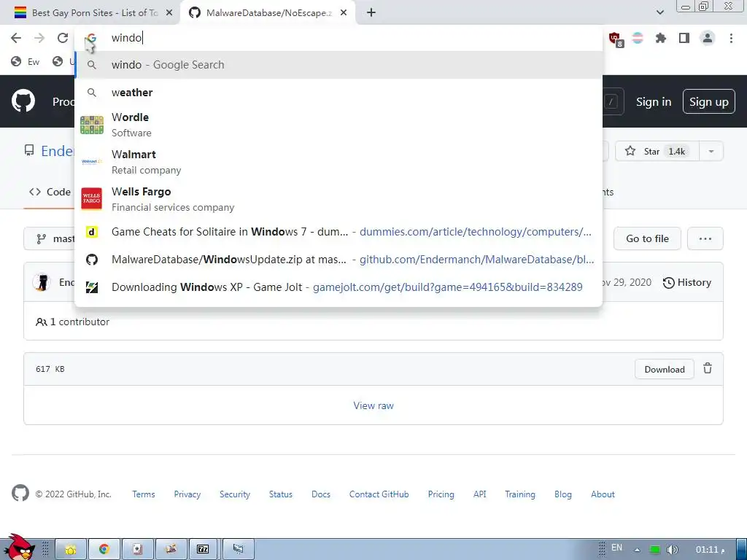Pick the Wordle software suggestion
Viewport: 747px width, 560px height.
(x=338, y=125)
